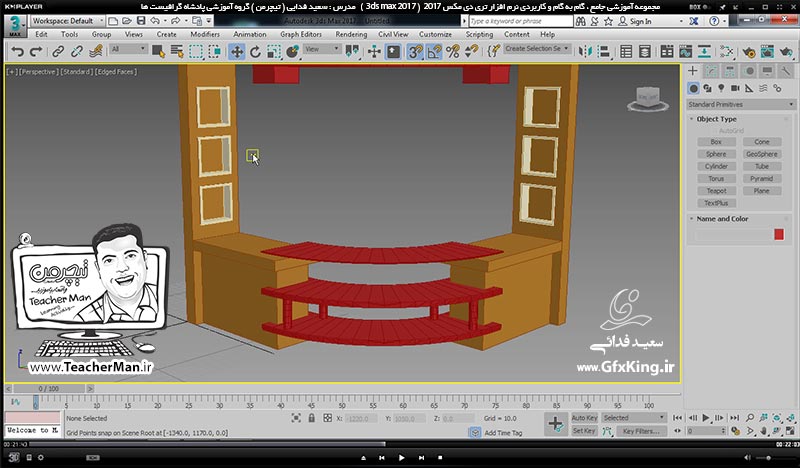This screenshot has height=468, width=800.
Task: Click the Align tool icon
Action: click(604, 52)
